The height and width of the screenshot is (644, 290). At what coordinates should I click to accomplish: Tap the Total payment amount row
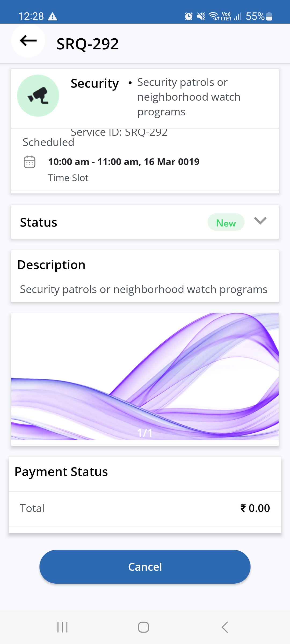click(145, 508)
